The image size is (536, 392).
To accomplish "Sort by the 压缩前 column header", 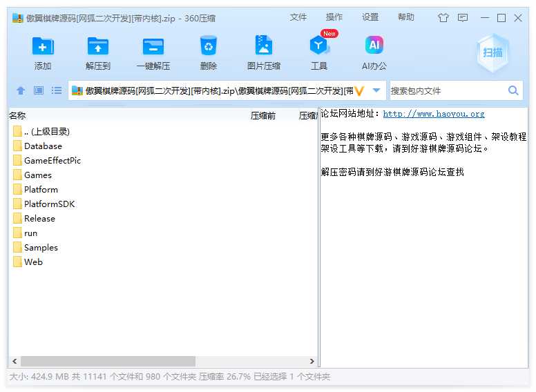I will tap(263, 116).
